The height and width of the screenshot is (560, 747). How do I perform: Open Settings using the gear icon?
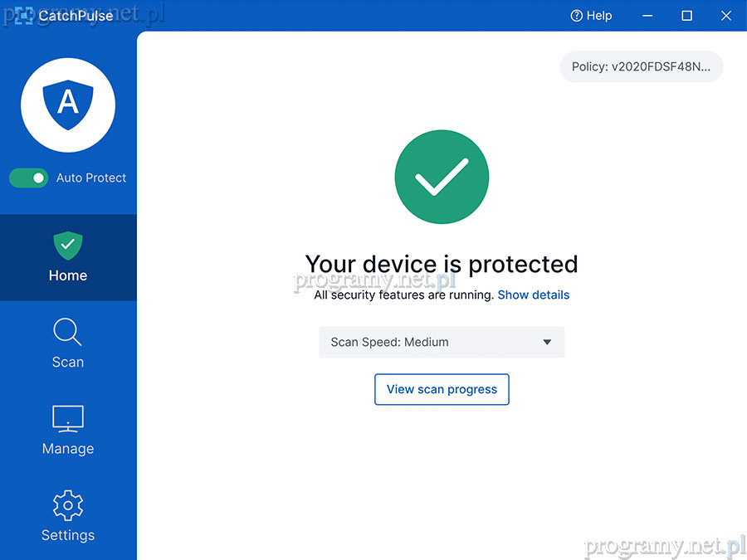coord(67,505)
